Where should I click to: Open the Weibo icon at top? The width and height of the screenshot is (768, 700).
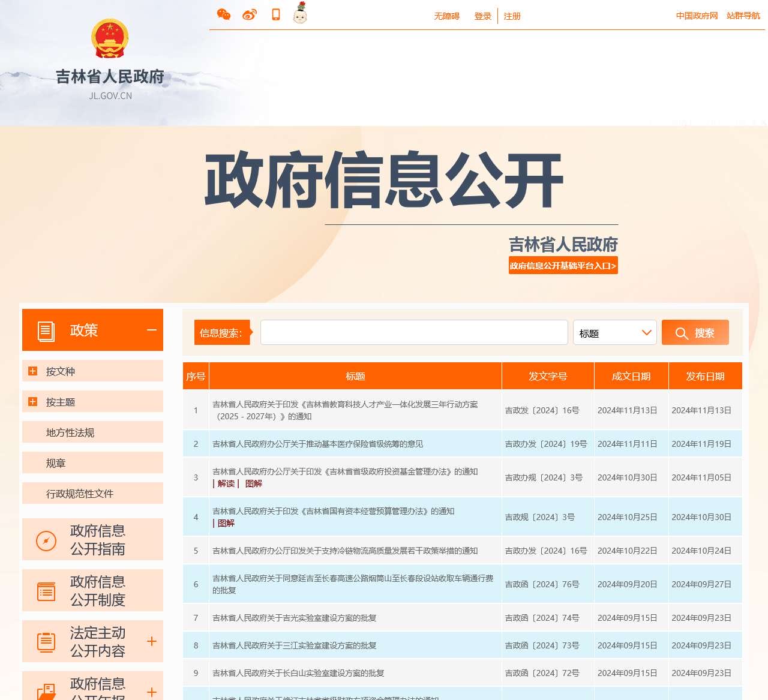pyautogui.click(x=249, y=14)
